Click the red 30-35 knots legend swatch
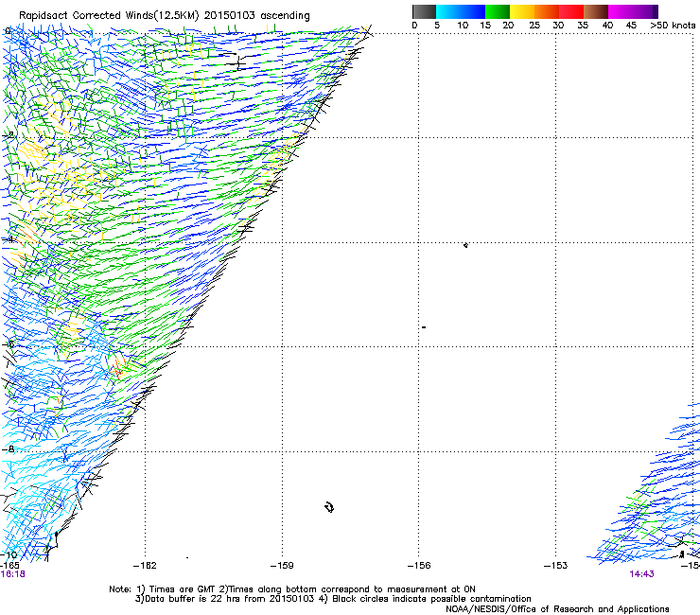The image size is (700, 615). click(571, 11)
